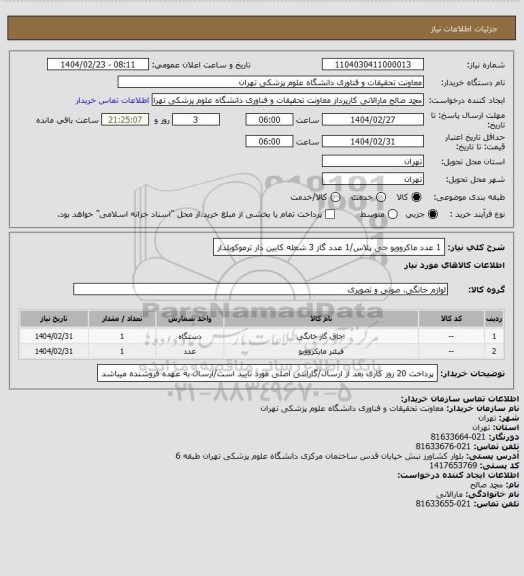Click the تاریخ نیاز column header
Screen dimensions: 524x576
click(x=54, y=318)
